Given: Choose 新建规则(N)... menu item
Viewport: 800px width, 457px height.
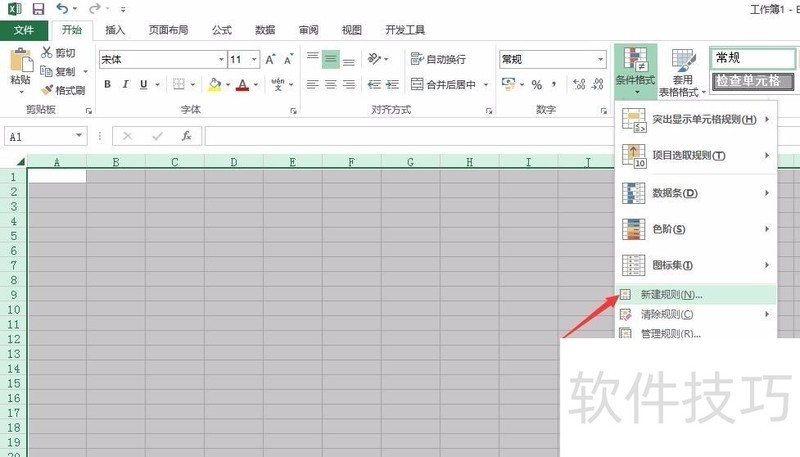Looking at the screenshot, I should pos(696,294).
